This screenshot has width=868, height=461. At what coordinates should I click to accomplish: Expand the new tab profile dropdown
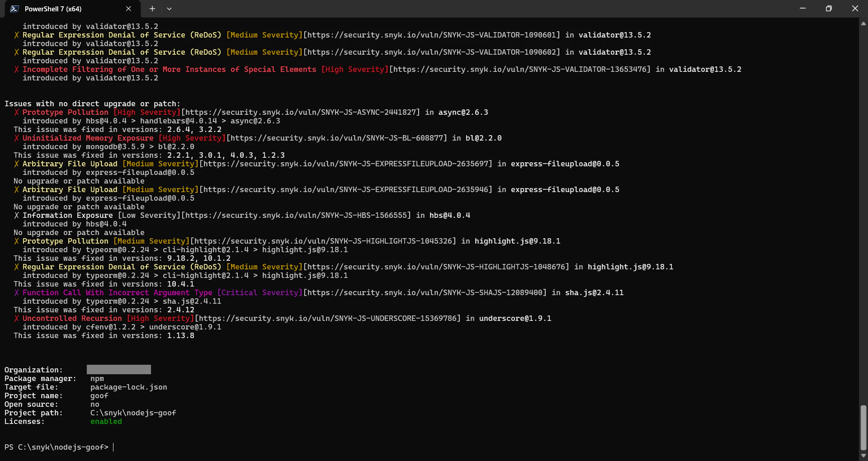click(x=169, y=9)
